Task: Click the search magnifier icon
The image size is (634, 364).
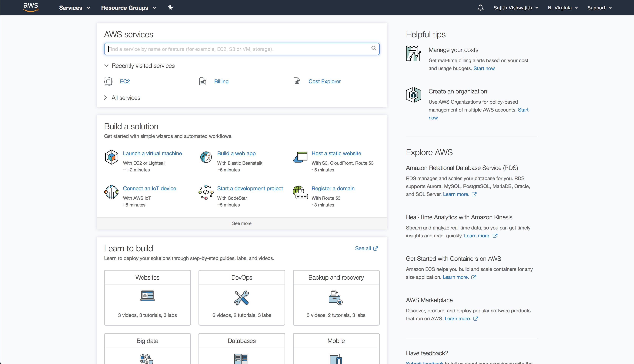Action: [x=373, y=48]
